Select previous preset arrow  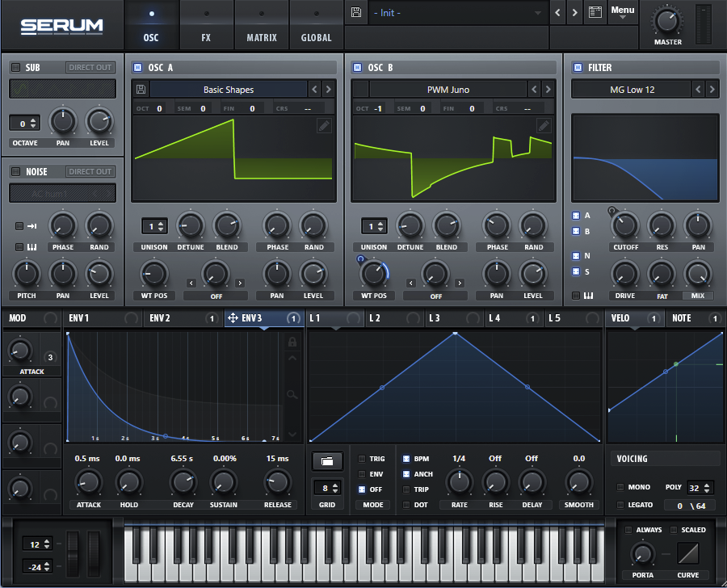(557, 13)
